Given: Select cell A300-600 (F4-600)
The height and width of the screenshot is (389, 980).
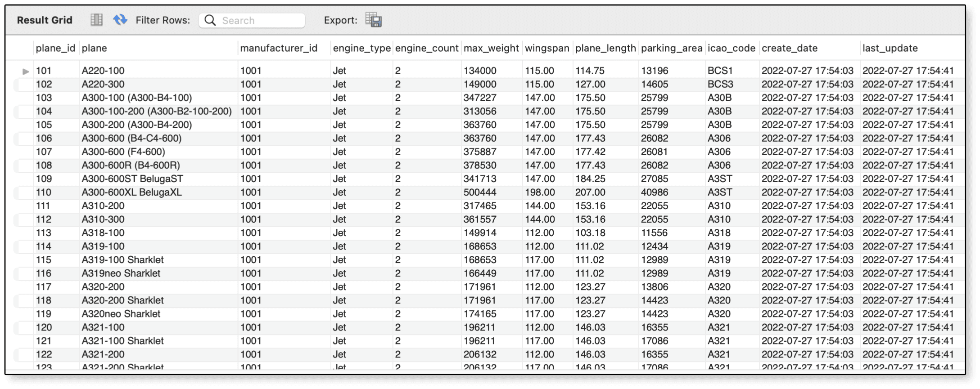Looking at the screenshot, I should point(123,152).
